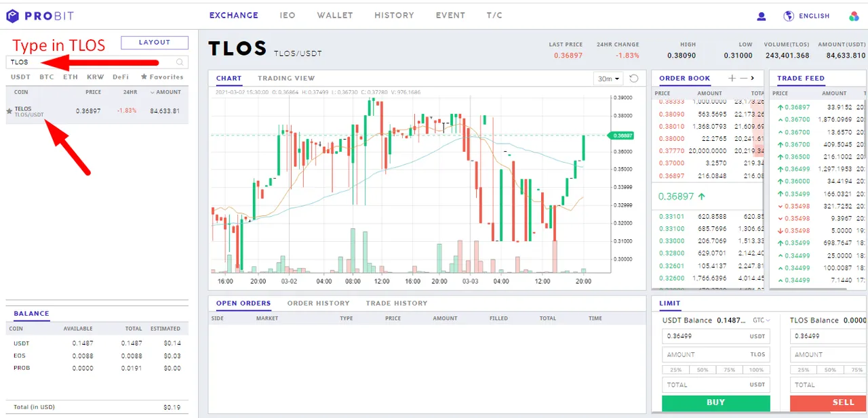
Task: Open the WALLET nav item
Action: point(335,16)
